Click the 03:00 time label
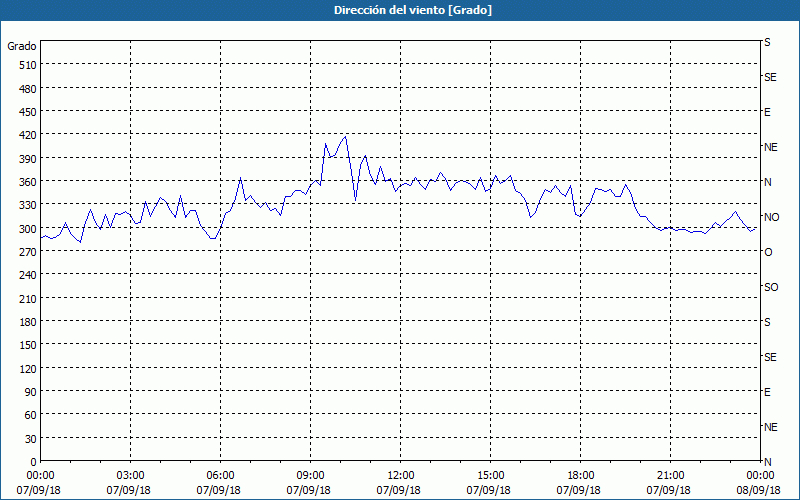The image size is (800, 500). click(130, 476)
